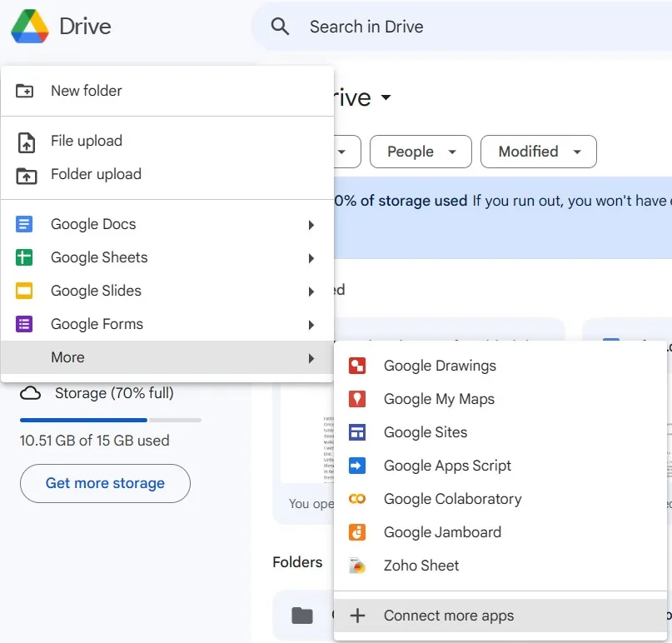Click the Zoho Sheet icon
This screenshot has width=672, height=643.
pos(357,566)
